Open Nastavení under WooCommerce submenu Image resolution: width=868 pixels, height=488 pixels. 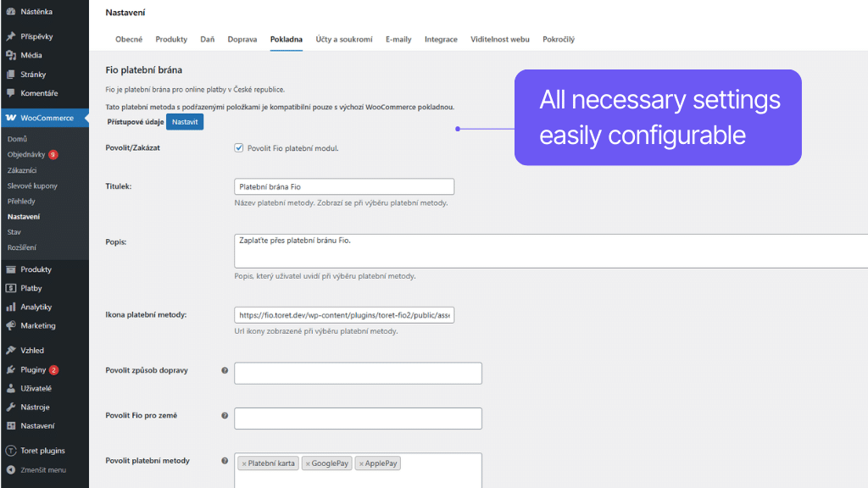point(24,217)
